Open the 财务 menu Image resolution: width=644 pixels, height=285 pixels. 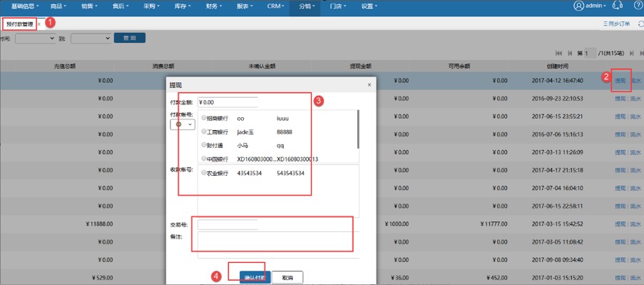tap(214, 6)
